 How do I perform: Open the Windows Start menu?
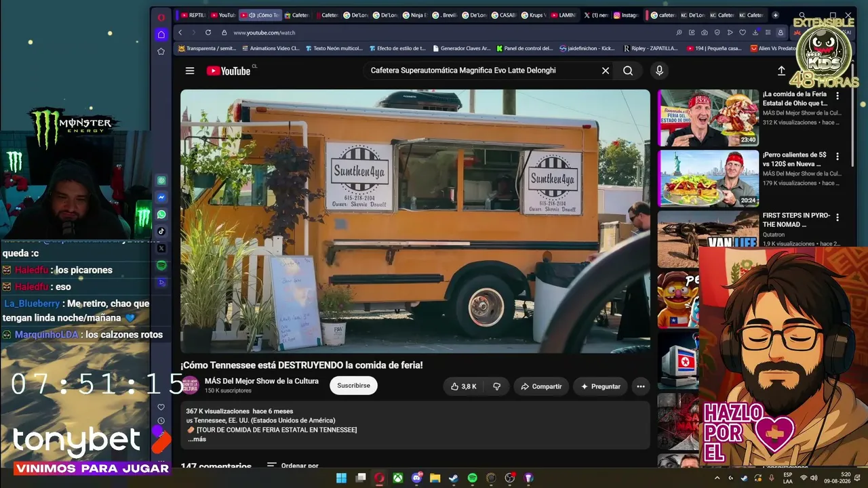tap(341, 478)
